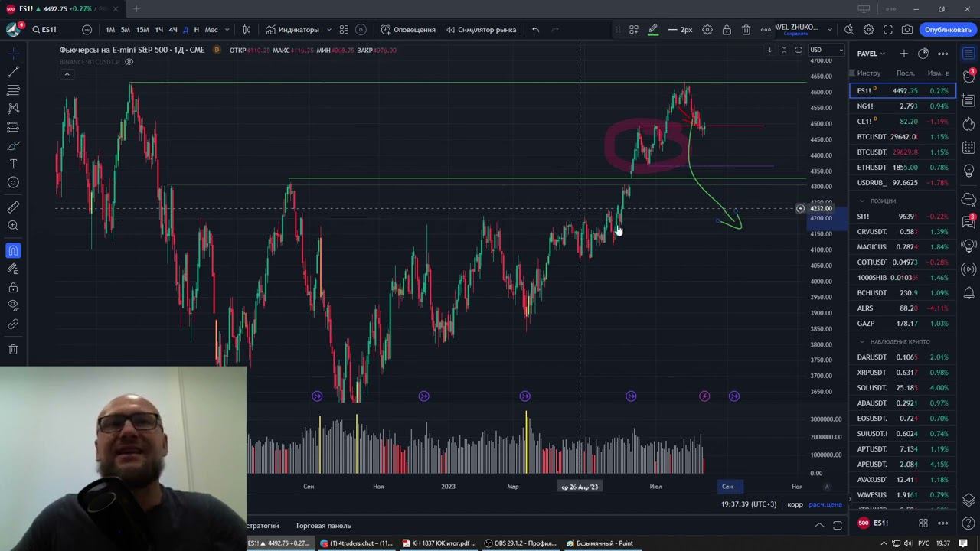The image size is (980, 551).
Task: Click расч.цена settlement toggle
Action: pos(825,504)
